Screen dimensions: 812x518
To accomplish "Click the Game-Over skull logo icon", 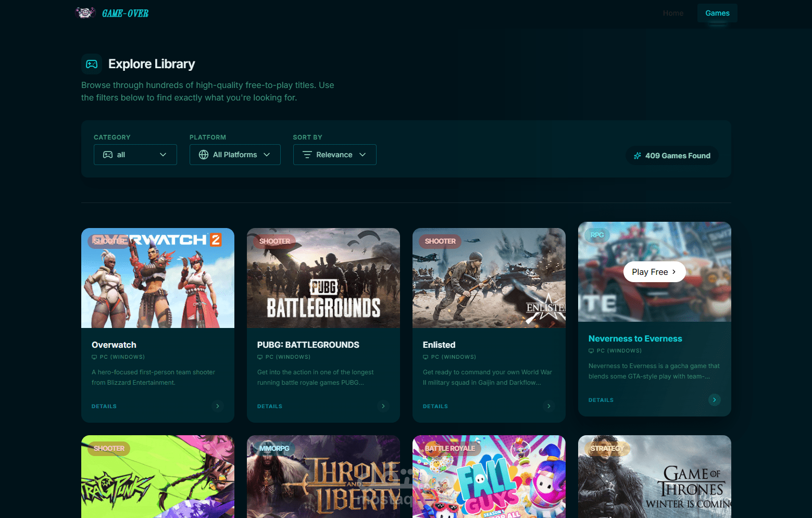I will point(85,12).
